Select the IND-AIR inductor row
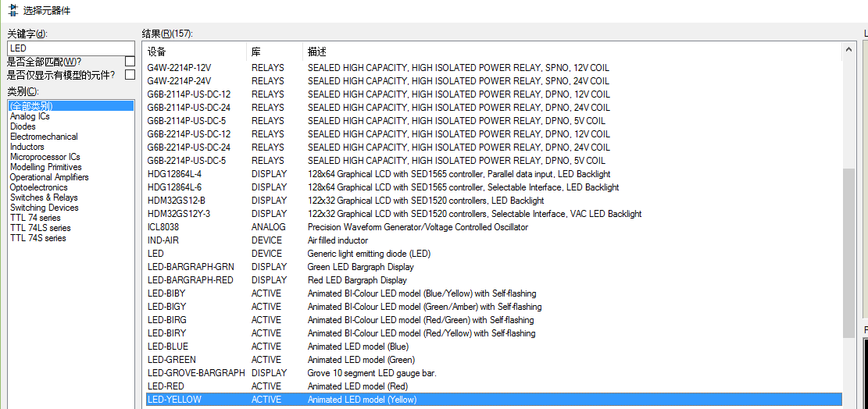 [494, 240]
